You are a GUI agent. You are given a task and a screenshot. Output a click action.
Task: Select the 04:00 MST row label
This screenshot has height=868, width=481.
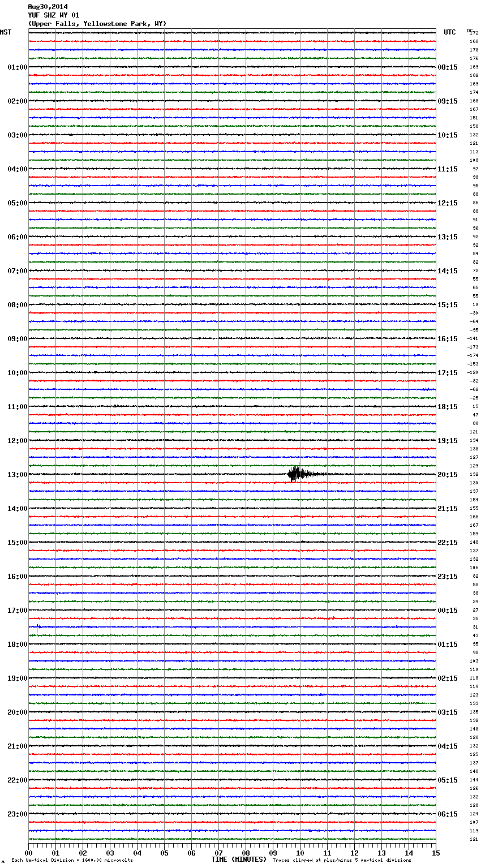tap(18, 169)
